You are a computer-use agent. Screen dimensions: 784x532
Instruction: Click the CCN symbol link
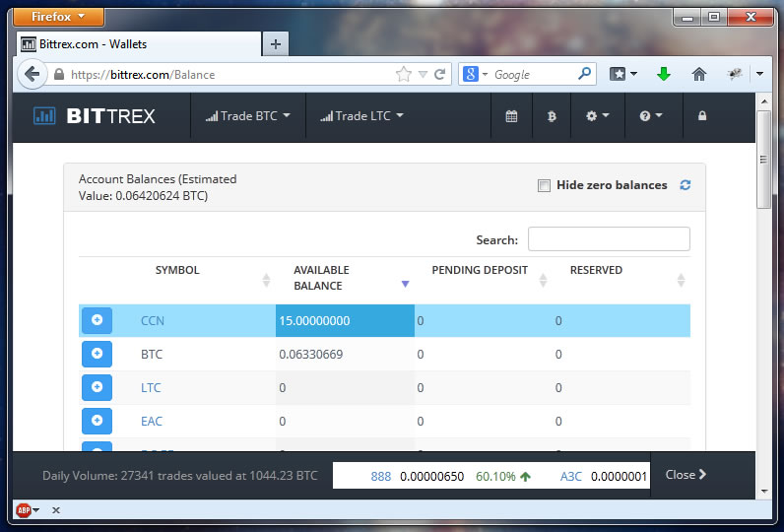(x=153, y=320)
